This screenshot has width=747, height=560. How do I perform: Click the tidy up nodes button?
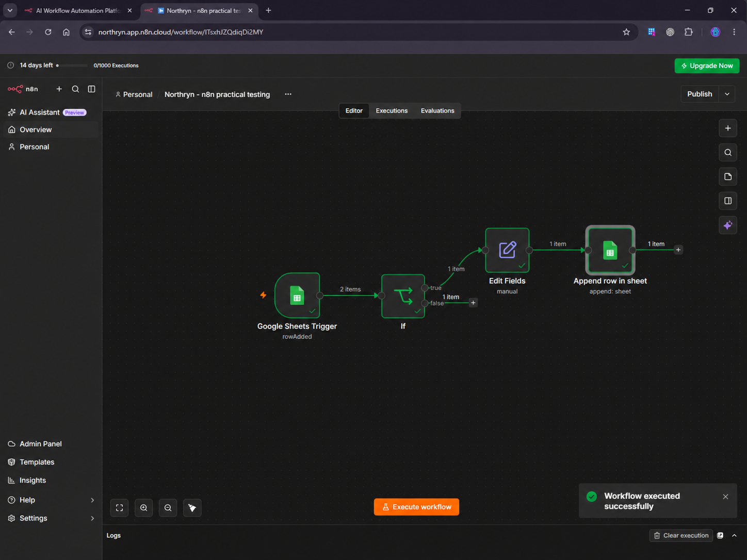click(192, 508)
